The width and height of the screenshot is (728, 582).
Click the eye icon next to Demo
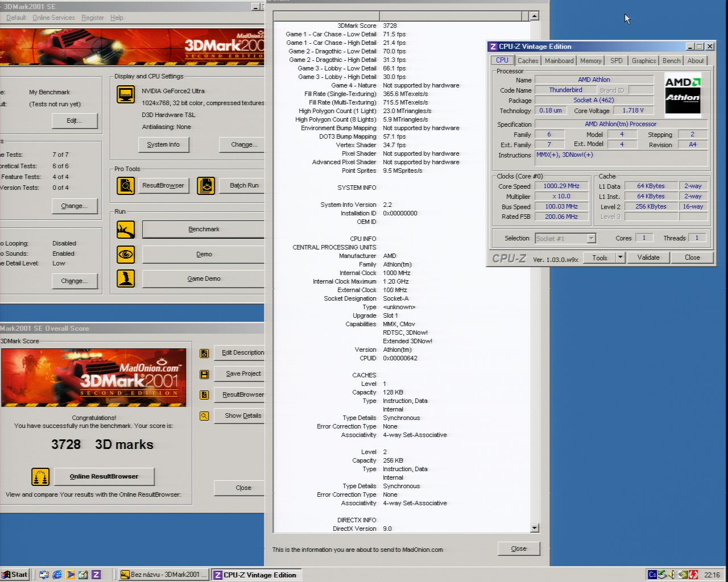126,254
